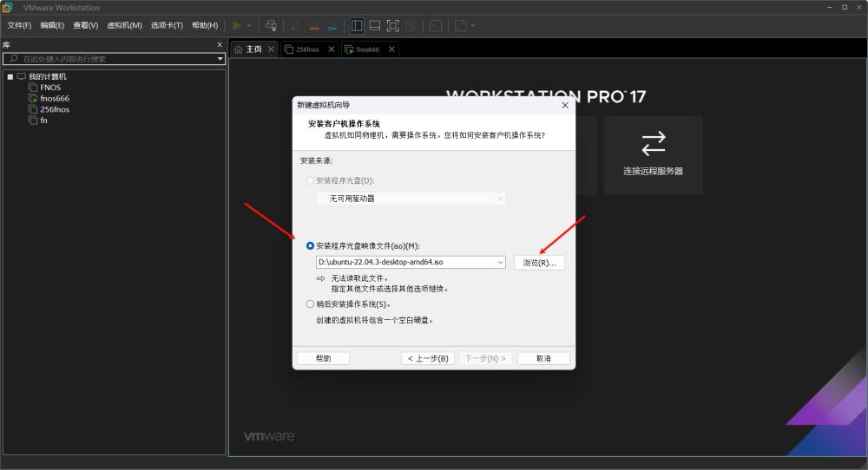Screen dimensions: 868x470
Task: Collapse the 我的计算机 tree node
Action: click(10, 77)
